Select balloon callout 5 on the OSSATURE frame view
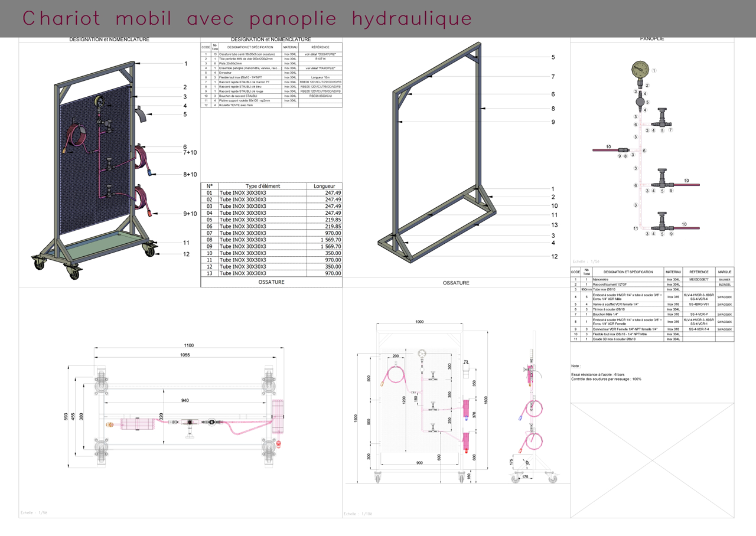Image resolution: width=756 pixels, height=536 pixels. pyautogui.click(x=552, y=58)
